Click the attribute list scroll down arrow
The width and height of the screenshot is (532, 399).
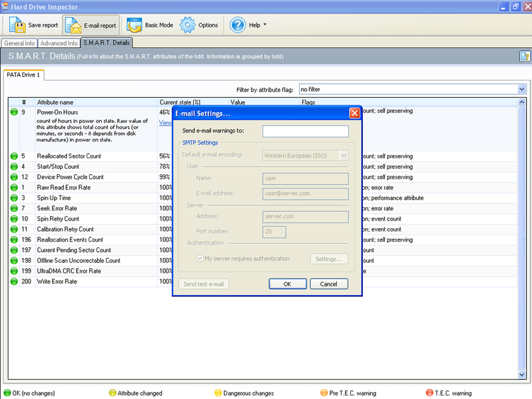(x=521, y=374)
